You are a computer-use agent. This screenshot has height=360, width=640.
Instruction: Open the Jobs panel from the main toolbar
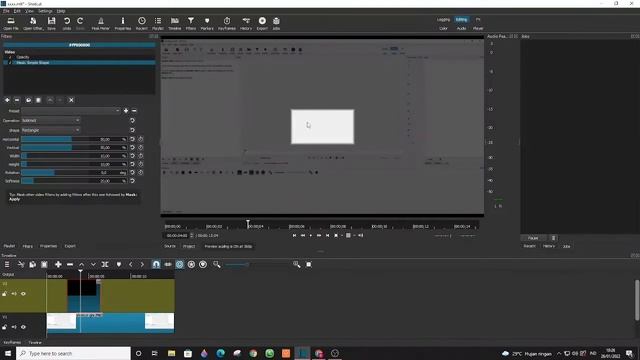pyautogui.click(x=276, y=23)
